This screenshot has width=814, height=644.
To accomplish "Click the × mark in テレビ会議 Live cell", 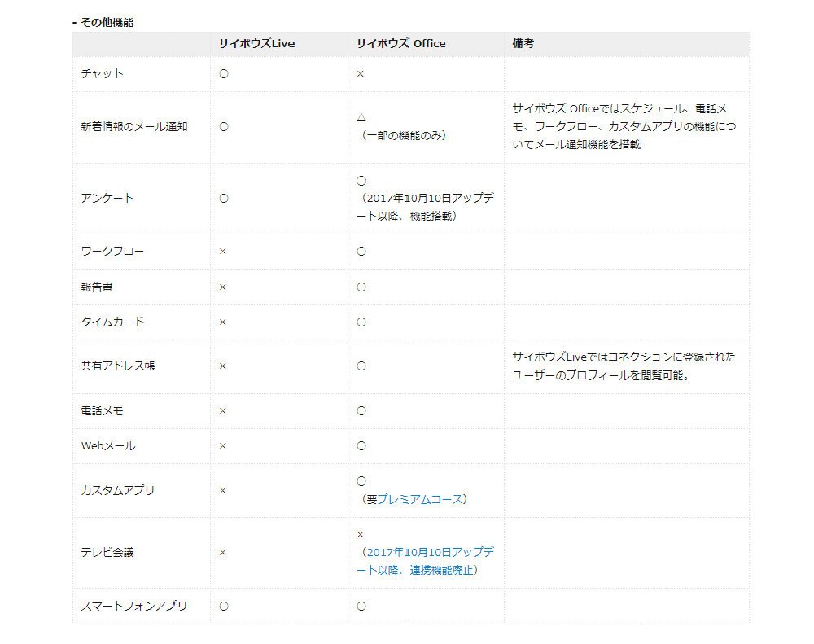I will pos(223,553).
